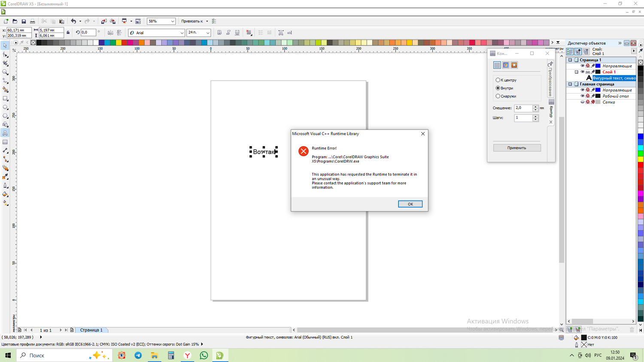Select the Rectangle tool
The height and width of the screenshot is (362, 644).
click(x=5, y=98)
